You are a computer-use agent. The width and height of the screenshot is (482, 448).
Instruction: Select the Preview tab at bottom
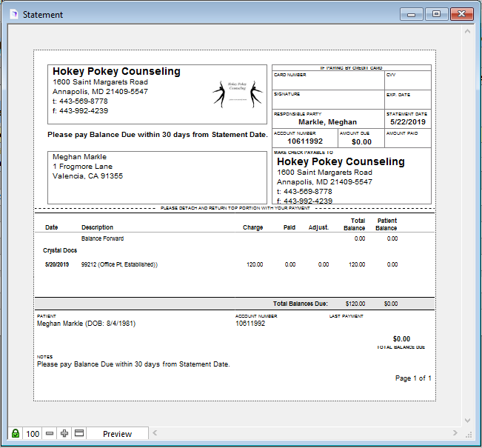point(117,434)
